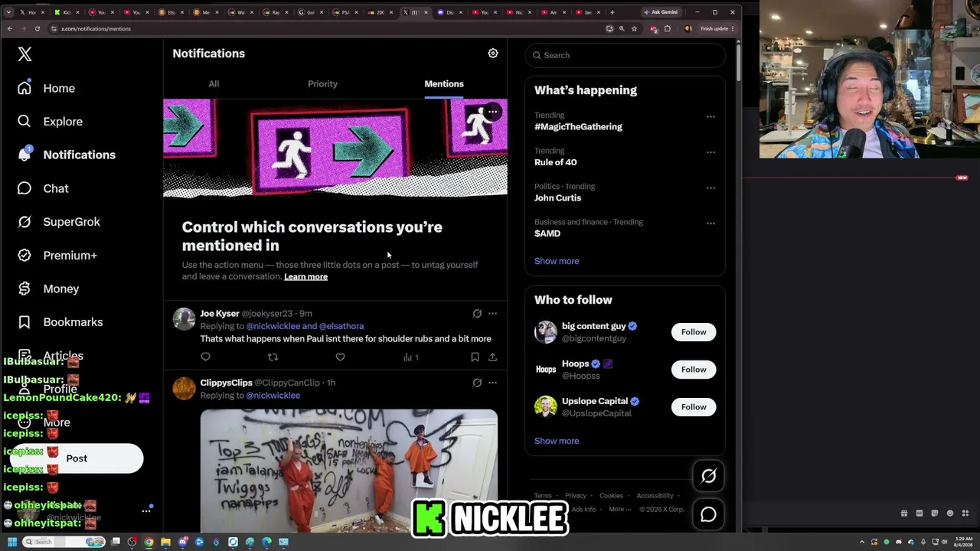Follow the Hoops account
980x551 pixels.
pyautogui.click(x=694, y=370)
